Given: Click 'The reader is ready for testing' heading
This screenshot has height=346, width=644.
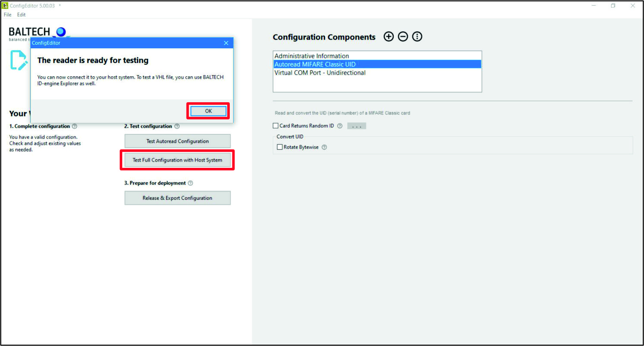Looking at the screenshot, I should pyautogui.click(x=93, y=60).
